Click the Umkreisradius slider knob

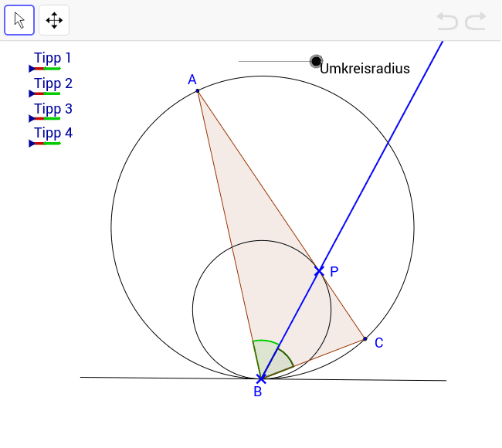tap(316, 61)
